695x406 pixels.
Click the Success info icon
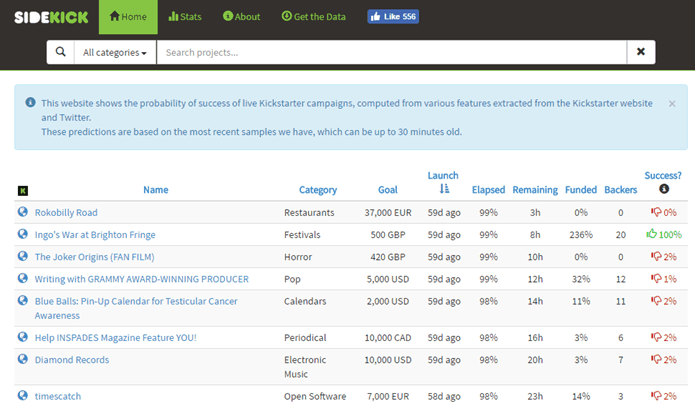tap(664, 189)
